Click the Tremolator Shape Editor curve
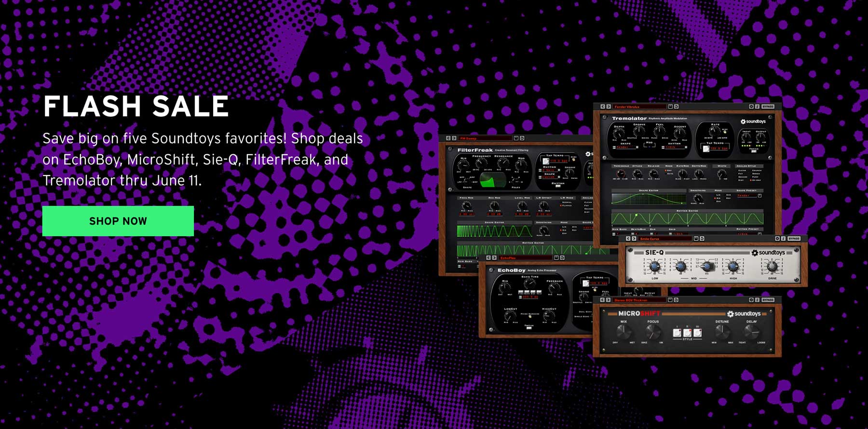 [649, 199]
